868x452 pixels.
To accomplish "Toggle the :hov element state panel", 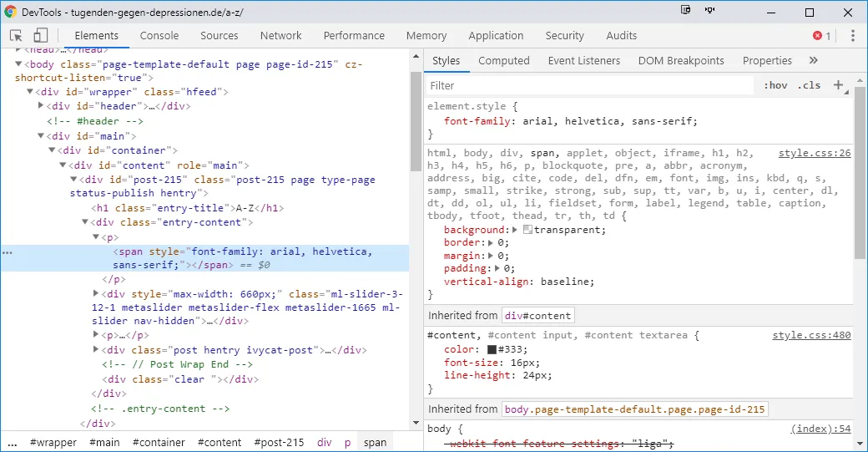I will tap(775, 85).
